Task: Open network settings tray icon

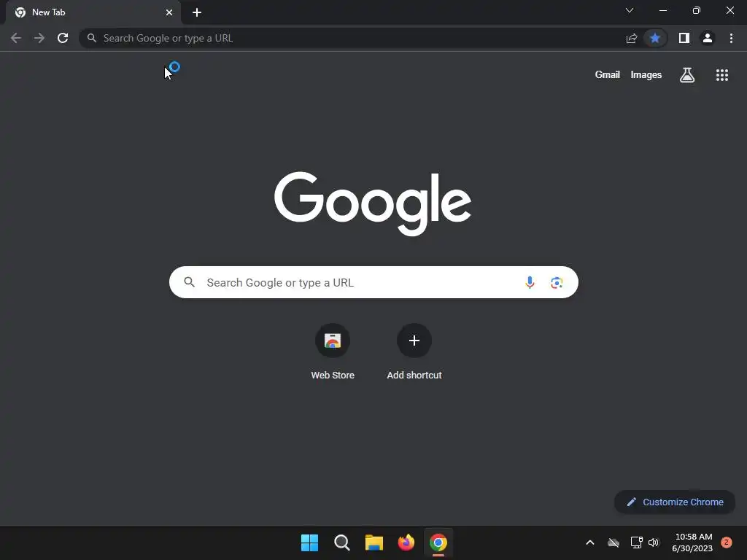Action: [x=636, y=542]
